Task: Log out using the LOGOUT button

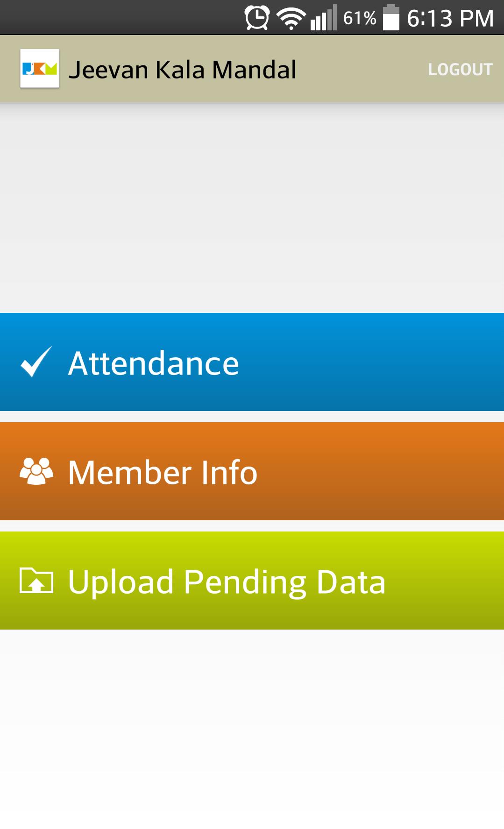Action: click(460, 70)
